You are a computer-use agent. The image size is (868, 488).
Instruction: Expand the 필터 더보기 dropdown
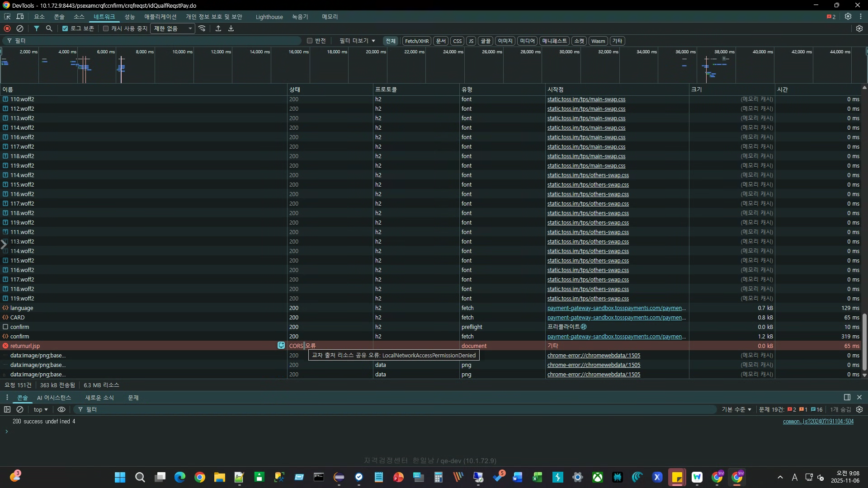point(357,41)
